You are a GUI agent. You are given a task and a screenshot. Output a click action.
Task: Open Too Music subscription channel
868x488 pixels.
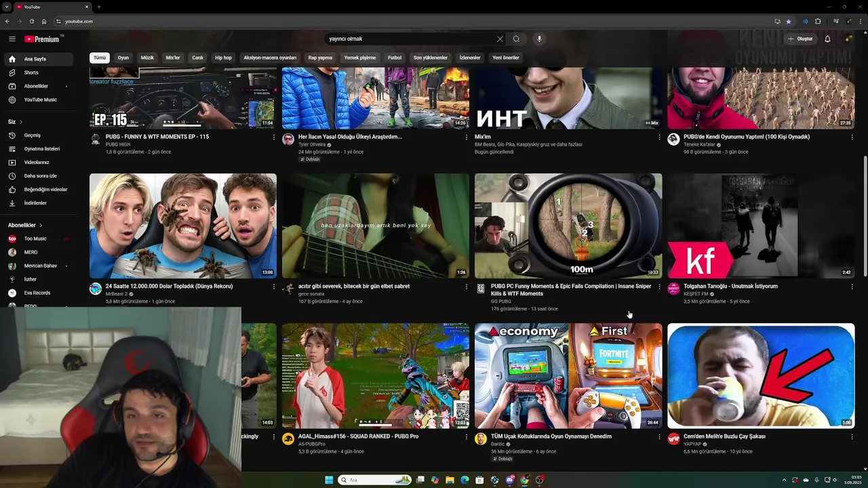[x=37, y=239]
